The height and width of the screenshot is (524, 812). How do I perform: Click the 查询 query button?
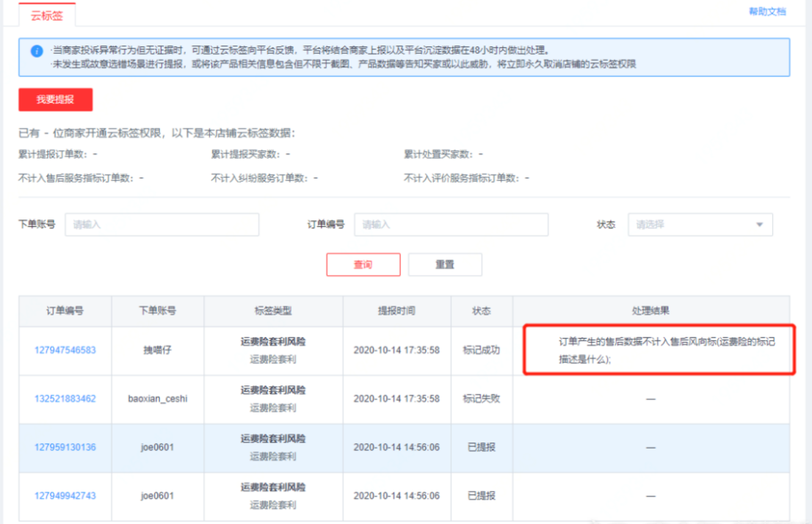coord(363,264)
